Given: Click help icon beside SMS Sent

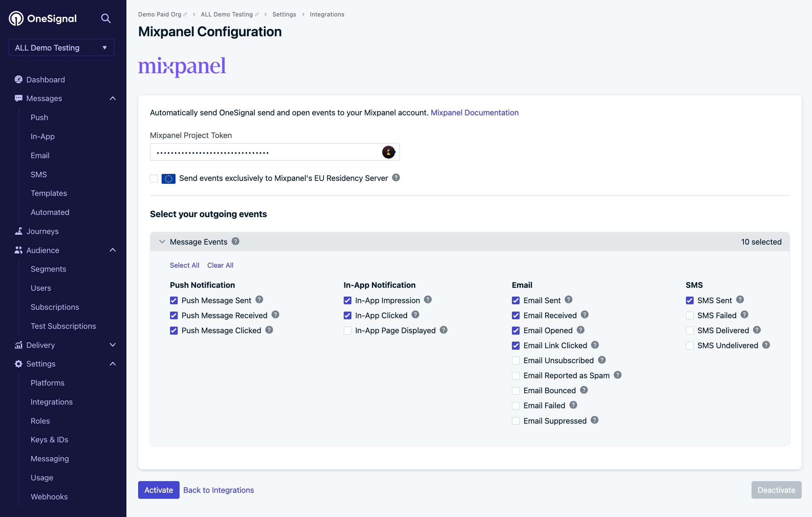Looking at the screenshot, I should (740, 300).
